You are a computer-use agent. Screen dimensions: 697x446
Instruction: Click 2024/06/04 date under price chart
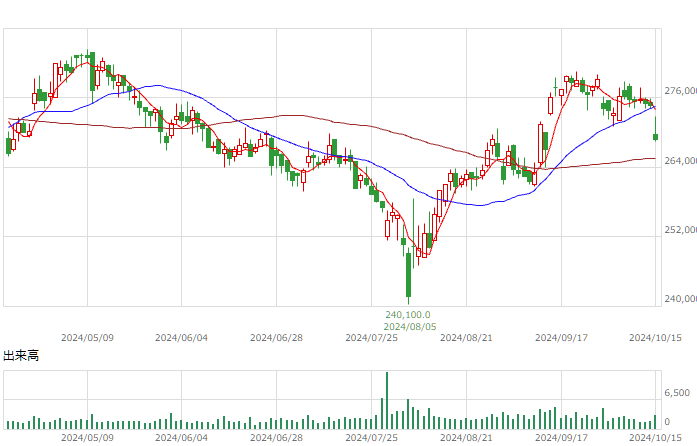(181, 338)
